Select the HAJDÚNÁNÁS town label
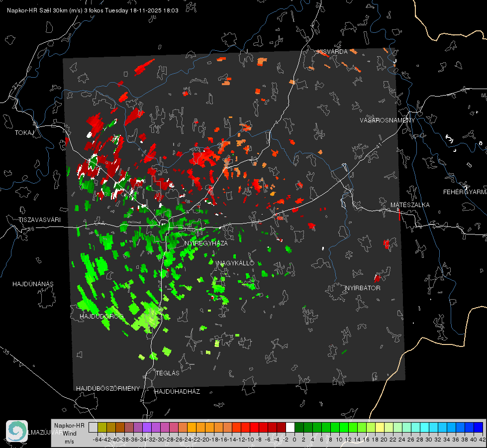487x448 pixels. 33,284
